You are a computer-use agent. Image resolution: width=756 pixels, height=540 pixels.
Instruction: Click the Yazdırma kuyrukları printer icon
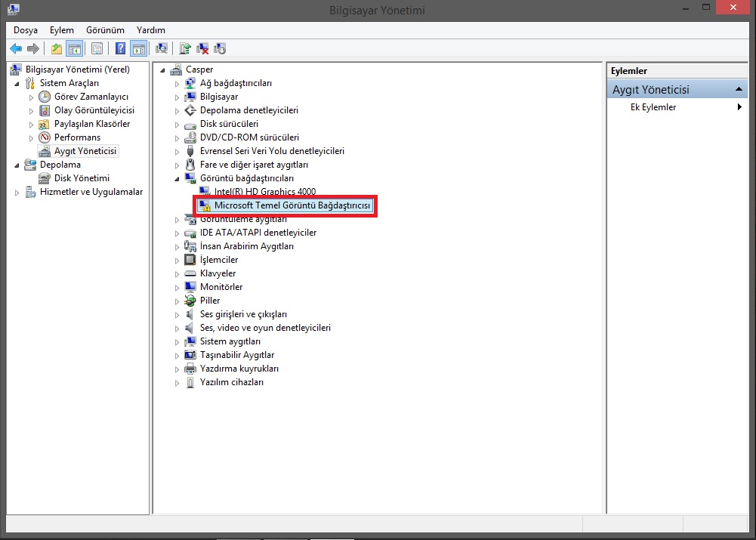pos(190,369)
